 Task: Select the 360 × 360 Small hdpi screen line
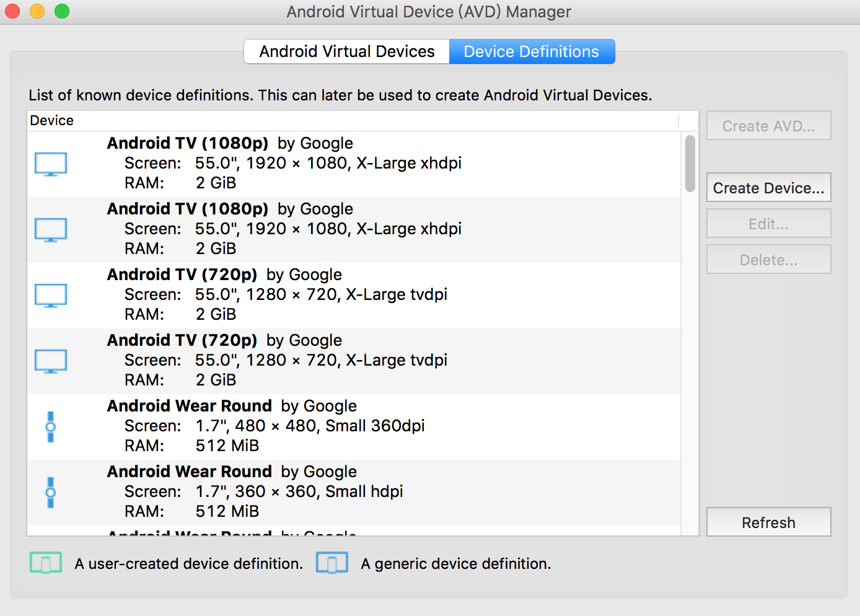(x=264, y=491)
